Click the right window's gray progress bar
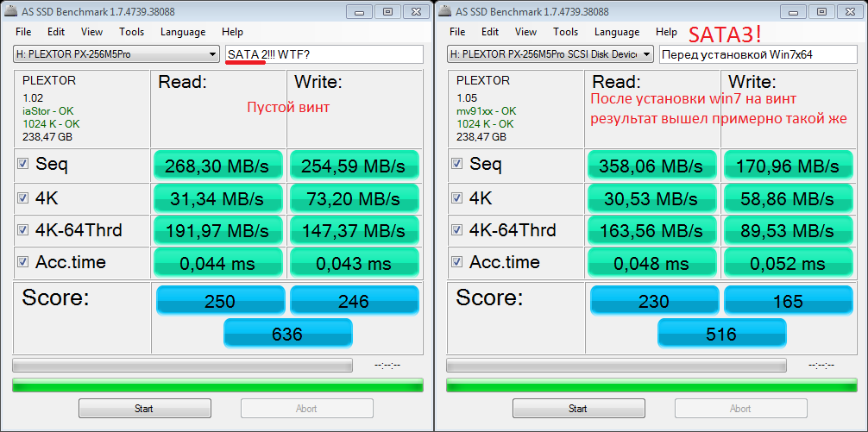Screen dimensions: 868x432 [x=616, y=365]
